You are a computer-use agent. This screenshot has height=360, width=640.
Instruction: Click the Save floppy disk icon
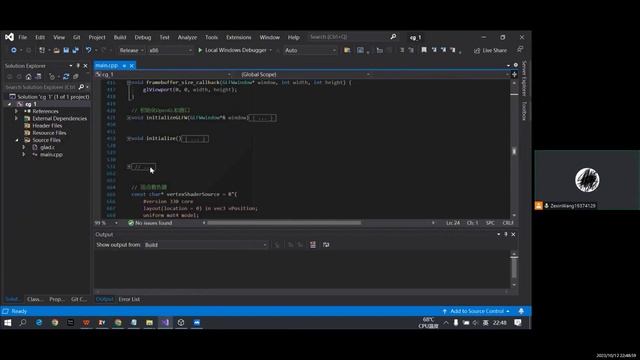pos(66,50)
